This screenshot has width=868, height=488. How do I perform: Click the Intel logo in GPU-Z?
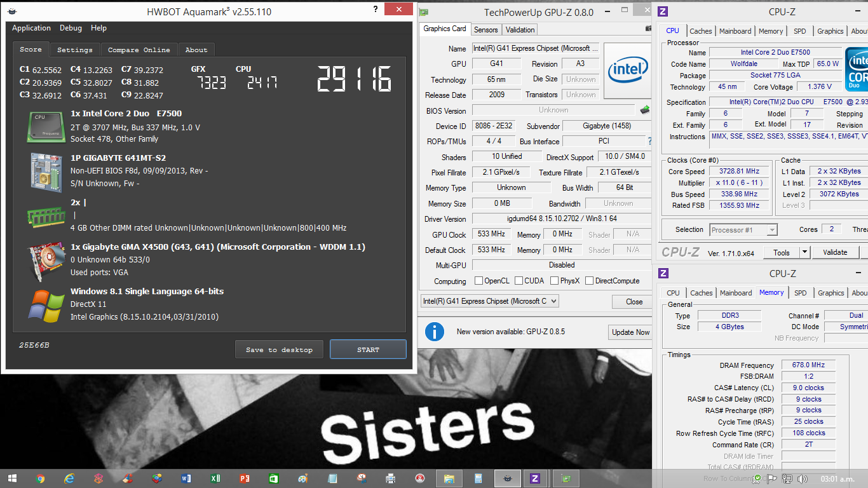(627, 71)
